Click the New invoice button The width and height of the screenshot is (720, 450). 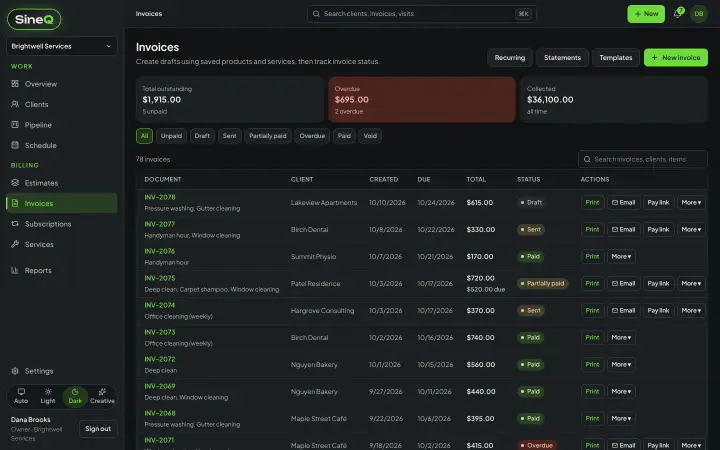tap(675, 57)
